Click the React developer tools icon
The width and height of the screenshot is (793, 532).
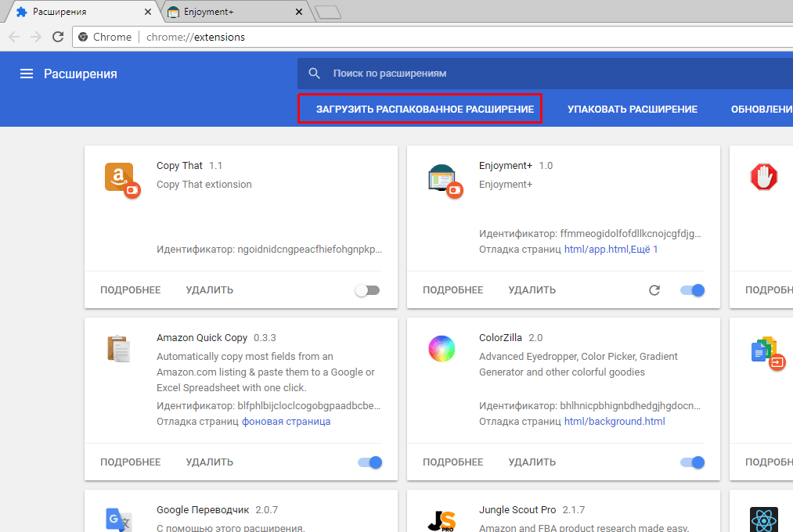(x=764, y=519)
